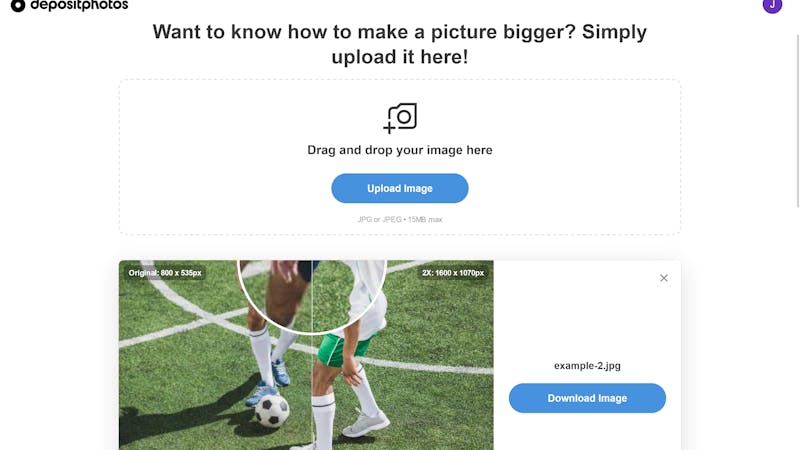Click the upscaled side of the preview image
Image resolution: width=800 pixels, height=450 pixels.
point(403,355)
